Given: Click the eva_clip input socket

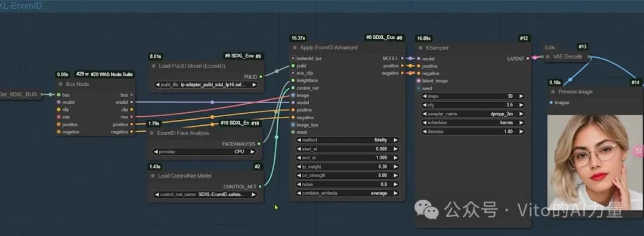Looking at the screenshot, I should tap(293, 73).
